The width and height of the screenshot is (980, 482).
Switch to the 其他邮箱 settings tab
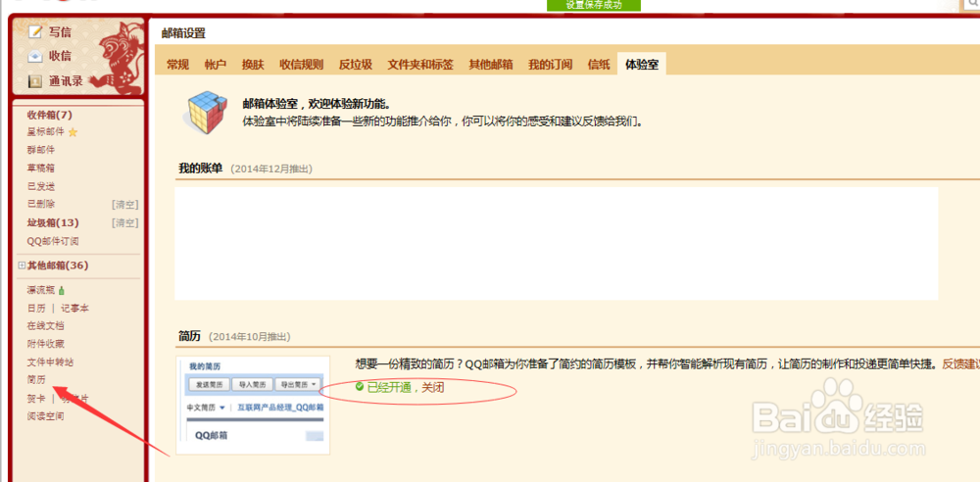(491, 65)
